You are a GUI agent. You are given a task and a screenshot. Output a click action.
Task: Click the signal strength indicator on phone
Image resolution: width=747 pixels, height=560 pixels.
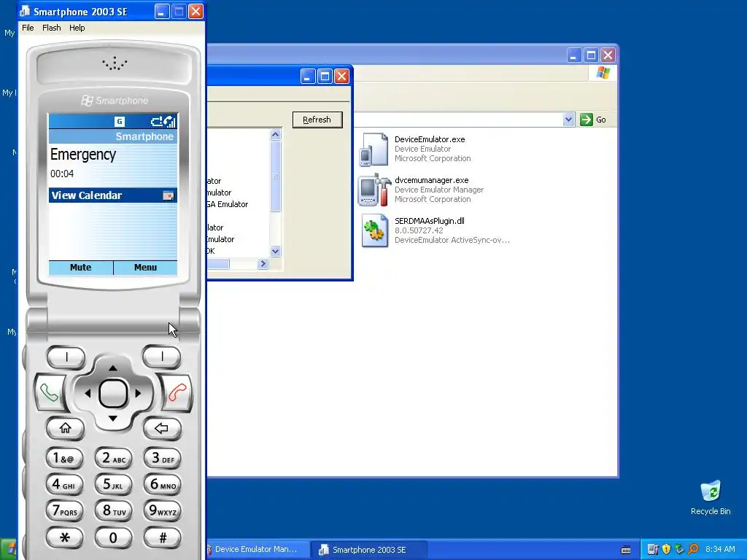tap(169, 122)
